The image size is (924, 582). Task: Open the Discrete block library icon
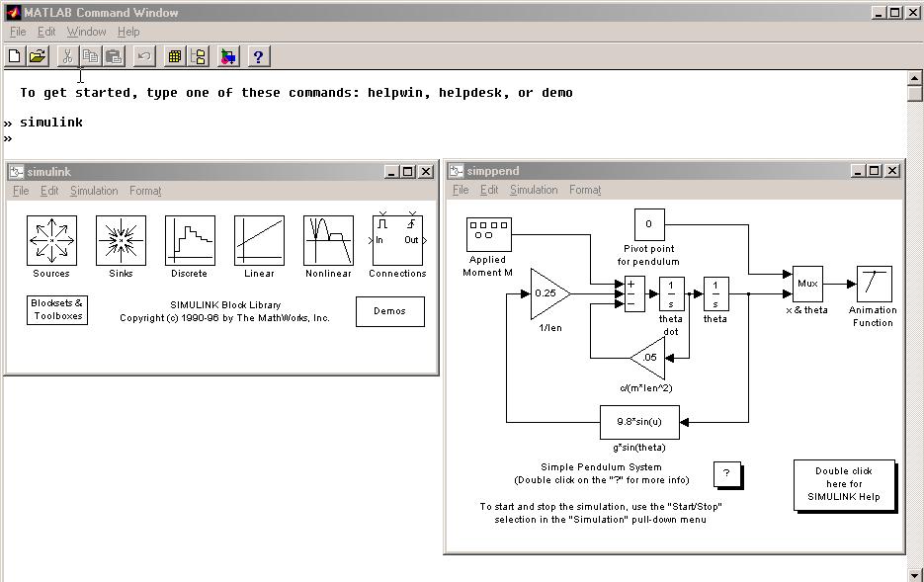coord(191,240)
